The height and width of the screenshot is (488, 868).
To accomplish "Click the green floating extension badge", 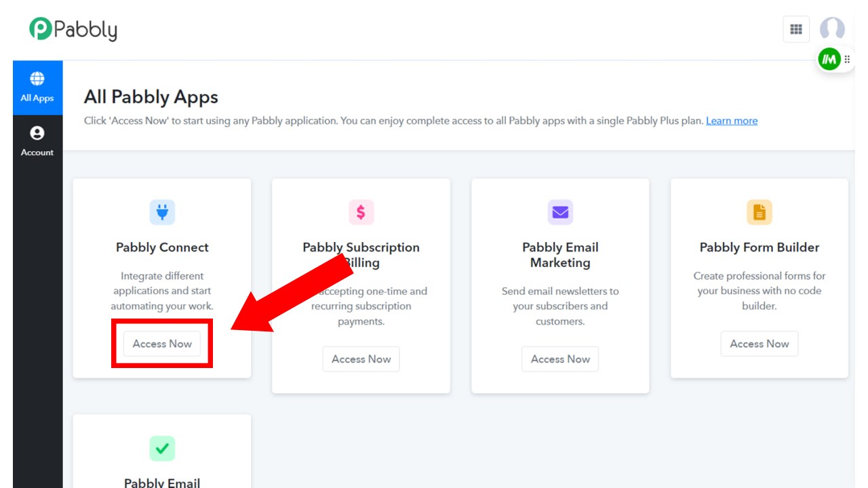I will 829,59.
